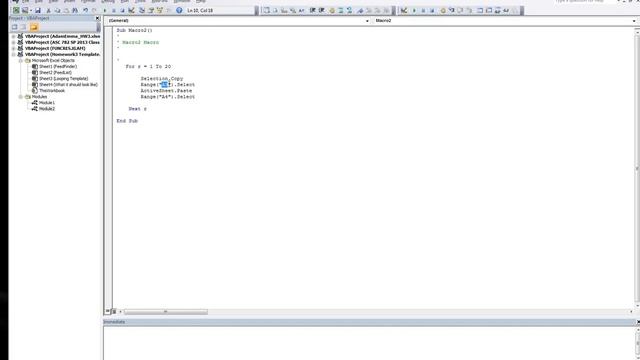Click the Comment Block icon
This screenshot has height=360, width=640.
(340, 10)
